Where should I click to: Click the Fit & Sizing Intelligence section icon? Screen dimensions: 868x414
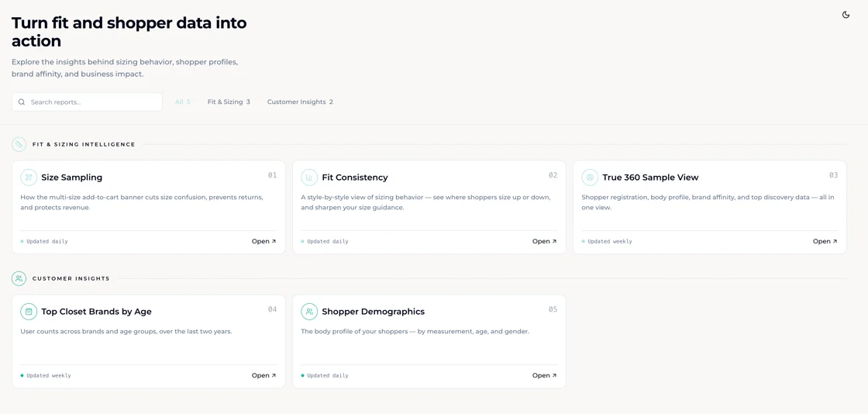point(19,144)
